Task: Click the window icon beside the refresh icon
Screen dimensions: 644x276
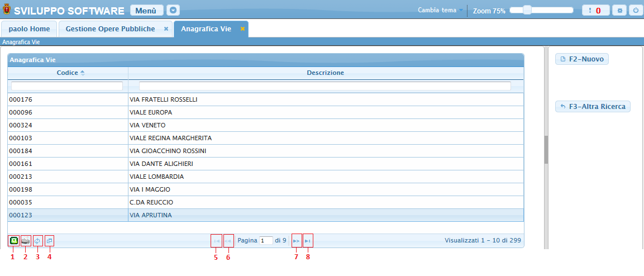Action: (50, 241)
